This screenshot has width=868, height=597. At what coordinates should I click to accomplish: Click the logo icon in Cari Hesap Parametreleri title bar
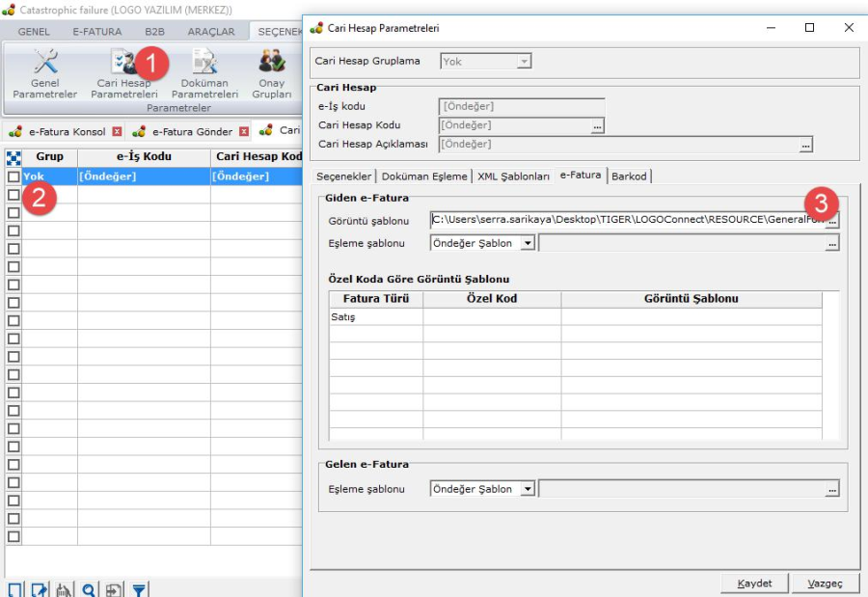(316, 28)
